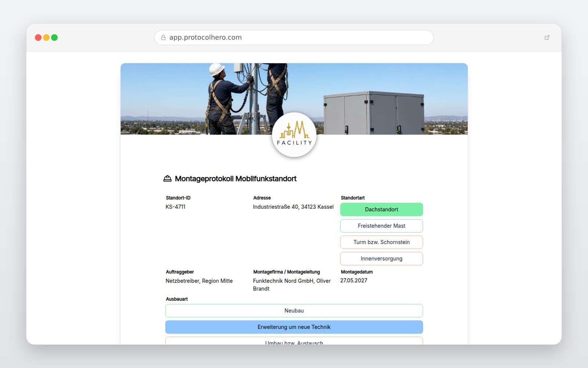Image resolution: width=588 pixels, height=368 pixels.
Task: Click the app.protocolhero.com address field
Action: coord(294,38)
